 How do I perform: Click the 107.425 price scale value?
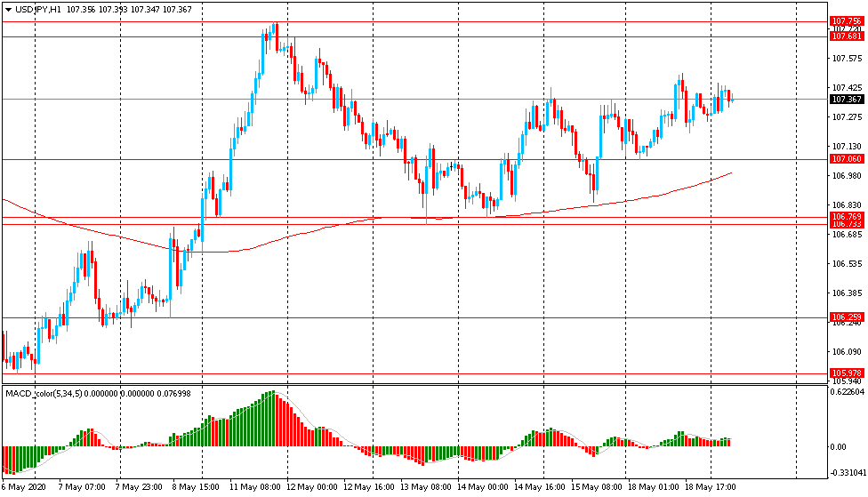click(847, 87)
